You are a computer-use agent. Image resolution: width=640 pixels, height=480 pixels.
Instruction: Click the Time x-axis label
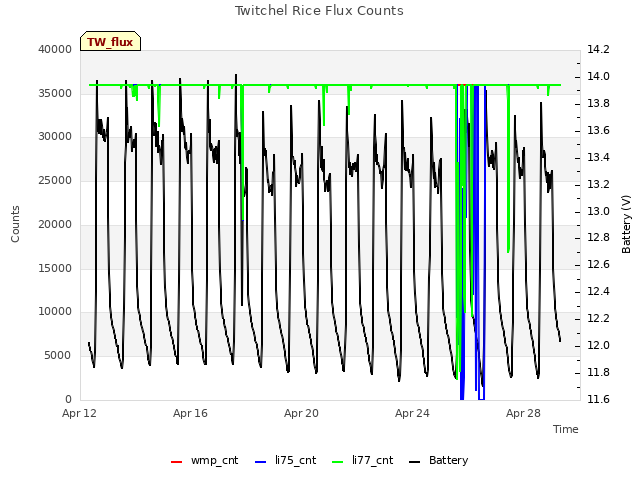pos(566,429)
